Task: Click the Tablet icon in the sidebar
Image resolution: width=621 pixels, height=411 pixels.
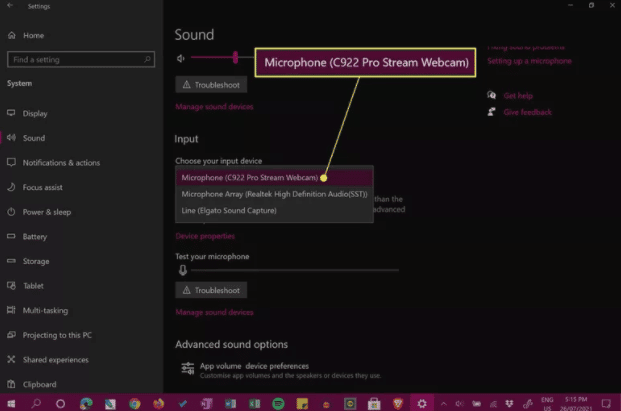Action: (11, 285)
